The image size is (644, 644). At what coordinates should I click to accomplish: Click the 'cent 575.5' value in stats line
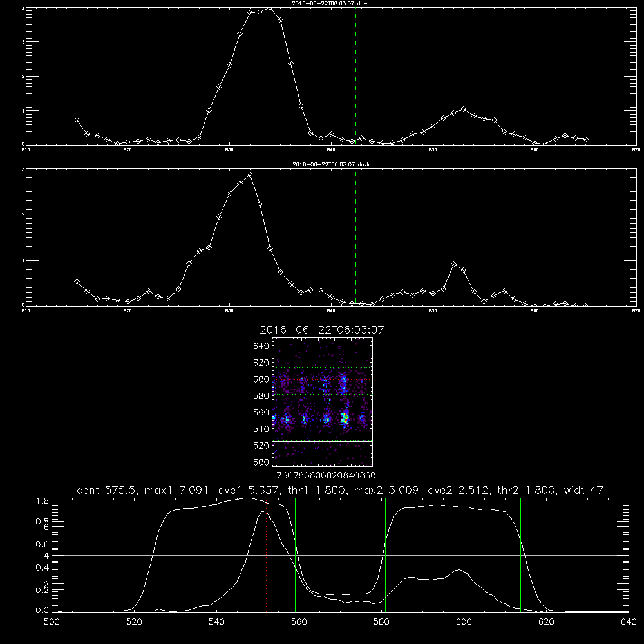[107, 490]
